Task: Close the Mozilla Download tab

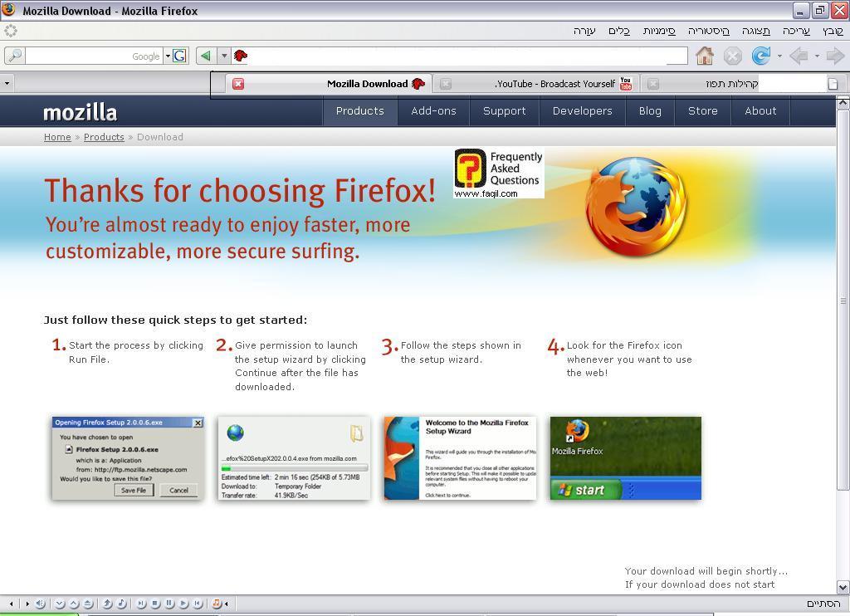Action: click(x=238, y=84)
